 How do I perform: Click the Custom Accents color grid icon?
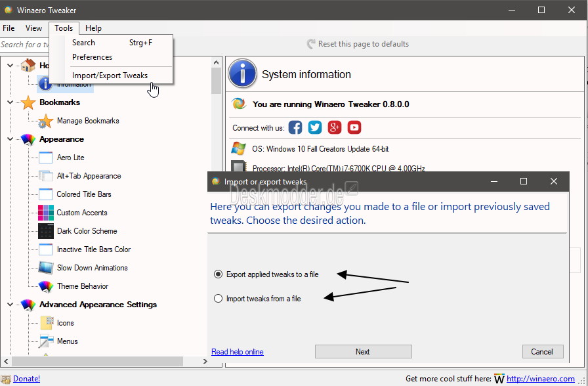coord(46,213)
